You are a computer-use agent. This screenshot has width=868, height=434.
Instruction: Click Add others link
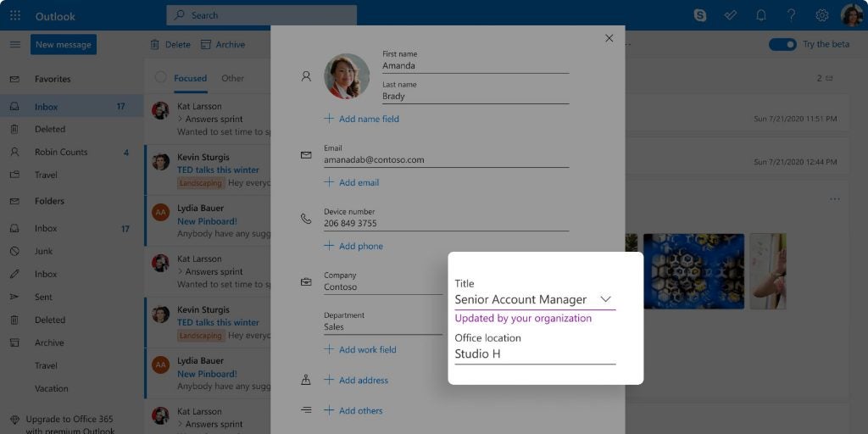[353, 410]
